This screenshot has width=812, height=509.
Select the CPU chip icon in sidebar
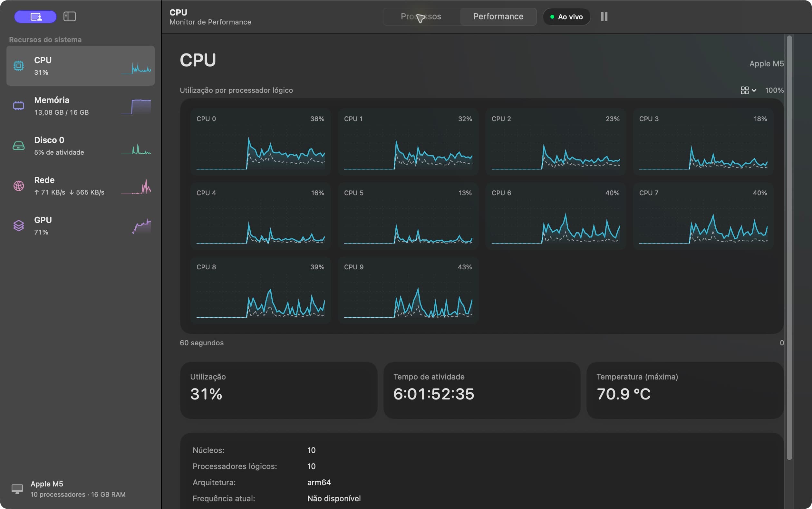click(x=18, y=66)
